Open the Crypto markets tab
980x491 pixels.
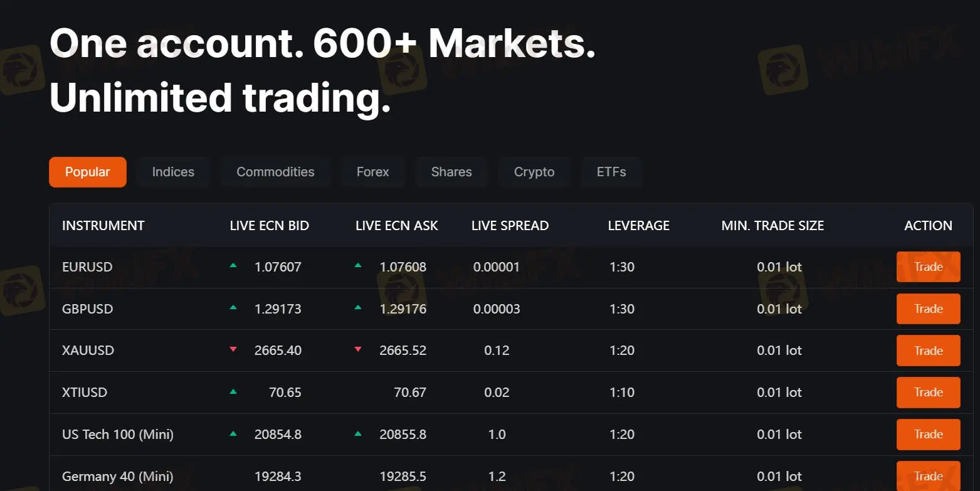coord(534,172)
